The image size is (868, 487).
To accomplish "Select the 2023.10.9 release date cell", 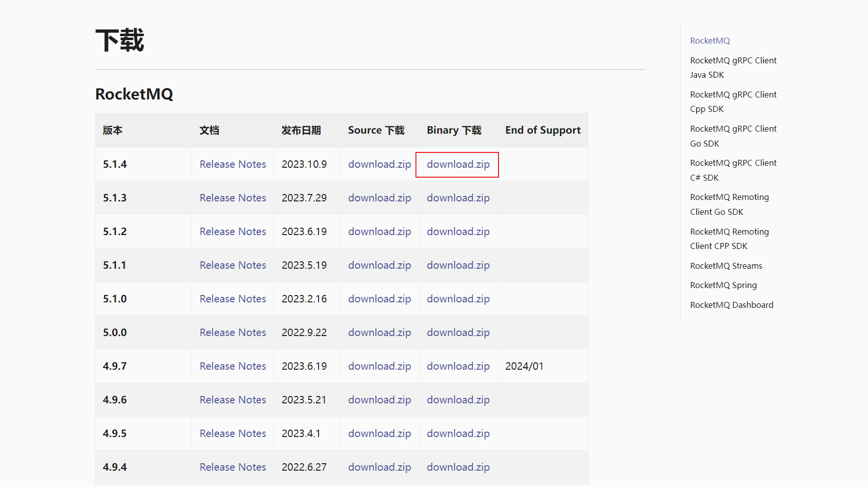I will point(307,164).
